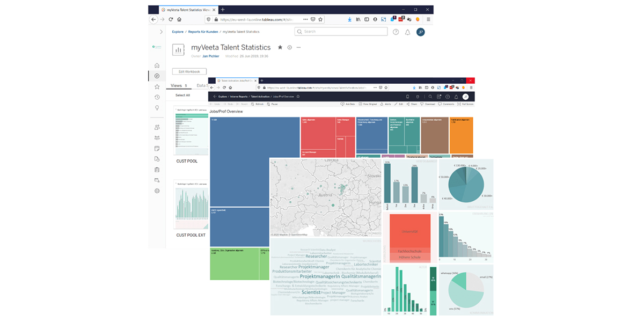Click the Edit Workbook button

pos(189,71)
